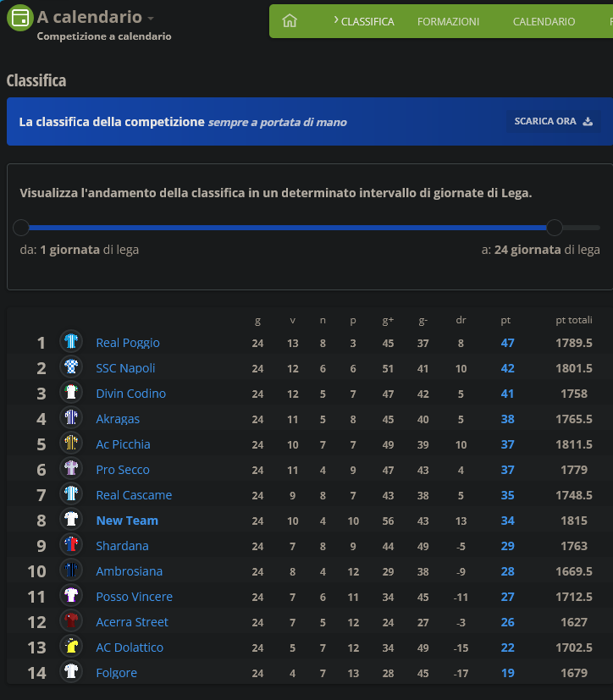Click the 'pt totali' column header
The width and height of the screenshot is (613, 700).
(573, 321)
